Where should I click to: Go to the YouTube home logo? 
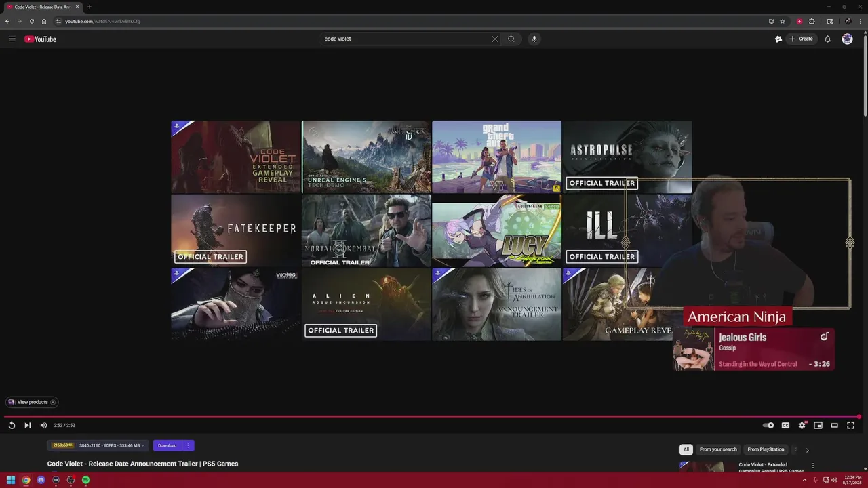[x=40, y=39]
